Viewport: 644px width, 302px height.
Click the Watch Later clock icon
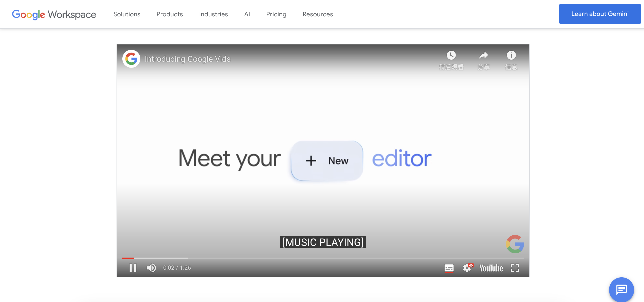(451, 56)
